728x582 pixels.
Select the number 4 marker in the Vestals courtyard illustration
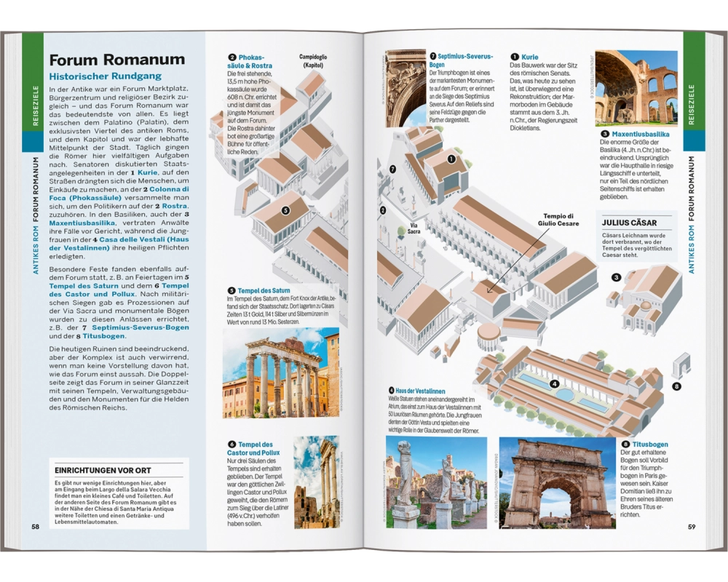(554, 383)
